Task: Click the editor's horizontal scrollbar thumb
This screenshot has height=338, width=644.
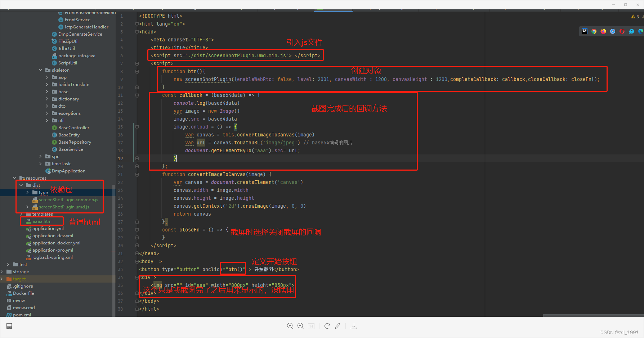Action: (593, 315)
